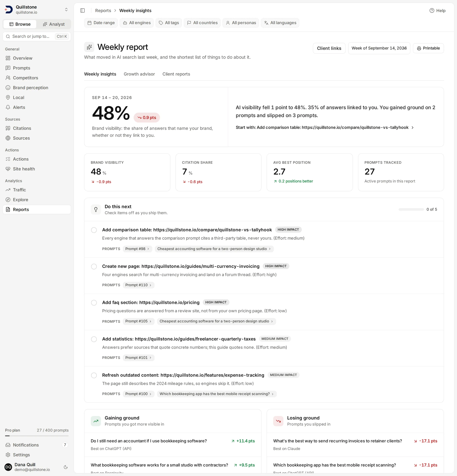Open Settings gear item

pos(37,455)
